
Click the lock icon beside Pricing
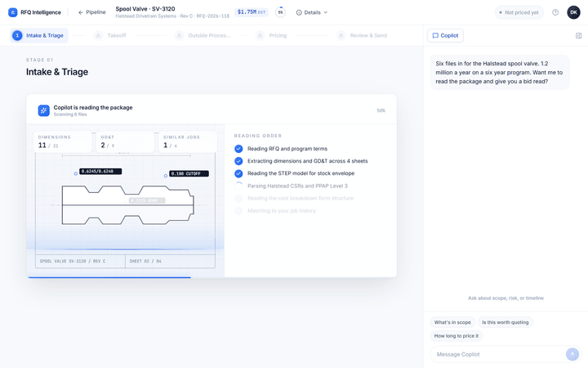260,35
